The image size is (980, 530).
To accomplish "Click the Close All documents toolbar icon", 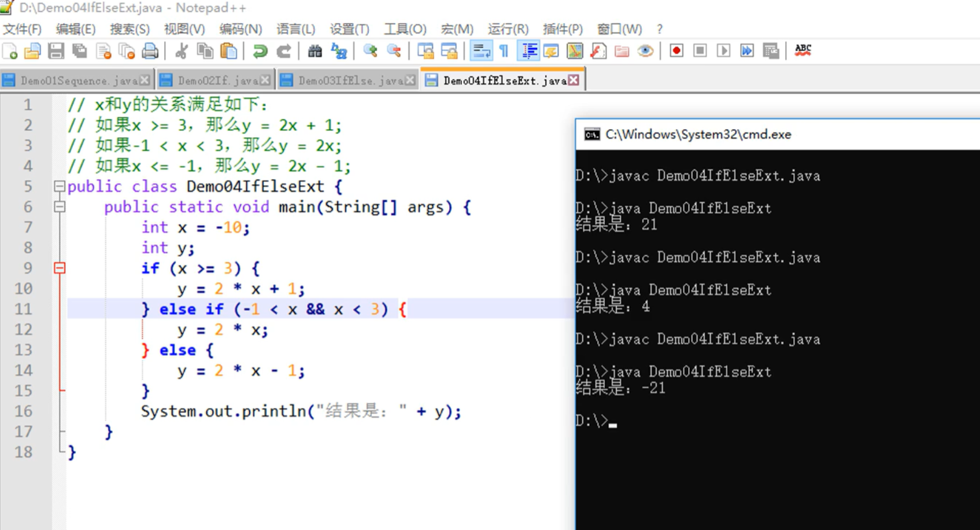I will tap(127, 51).
